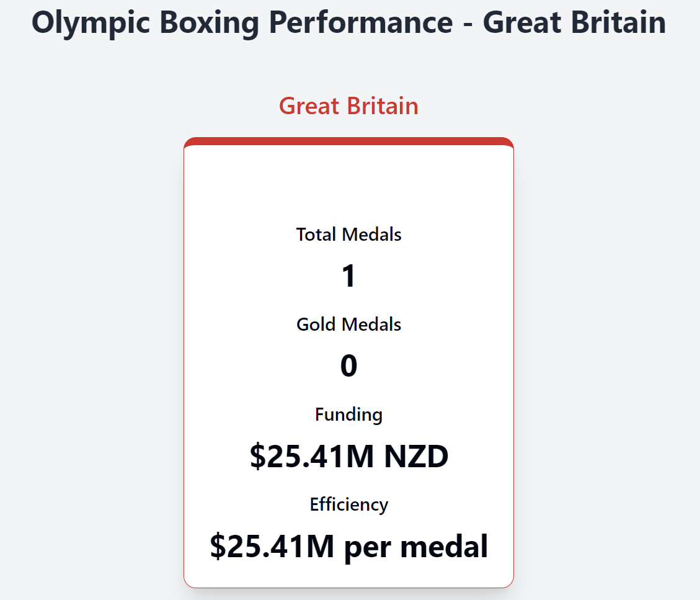Click the word "Total" in the "Total Medals" label
The height and width of the screenshot is (600, 700).
click(316, 235)
